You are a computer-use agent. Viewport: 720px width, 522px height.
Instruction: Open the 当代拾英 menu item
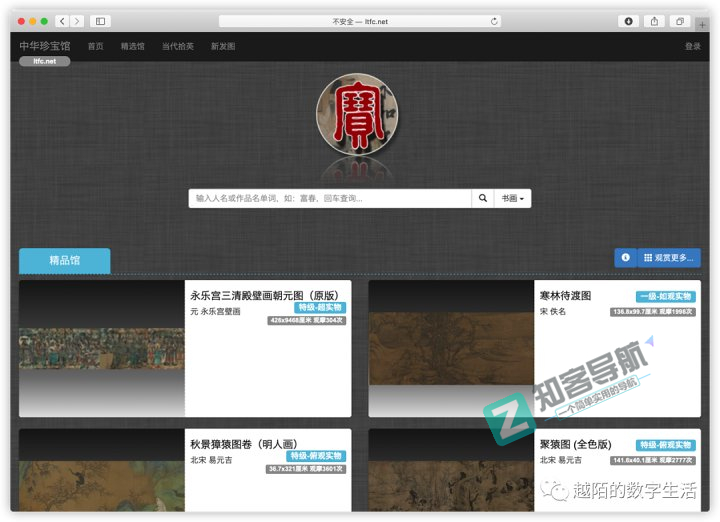pos(178,46)
